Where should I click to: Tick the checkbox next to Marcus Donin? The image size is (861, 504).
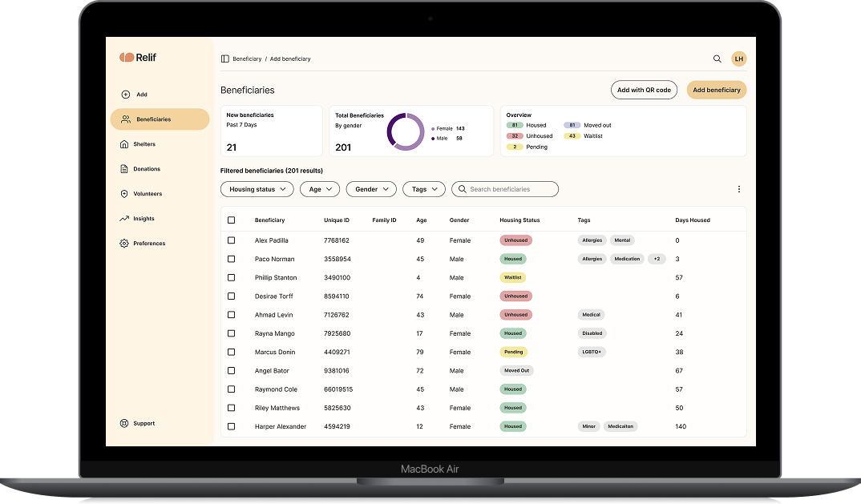point(231,352)
